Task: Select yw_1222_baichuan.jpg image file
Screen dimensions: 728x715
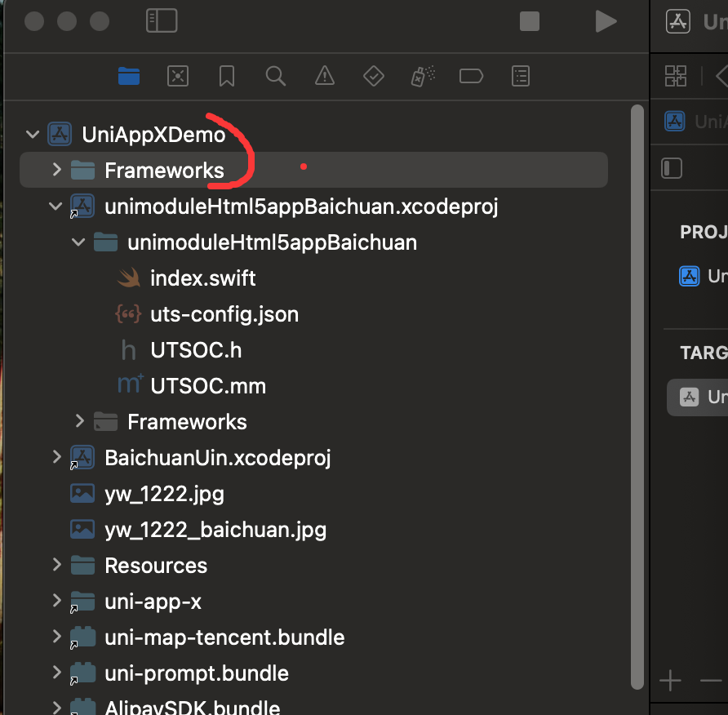Action: click(x=215, y=530)
